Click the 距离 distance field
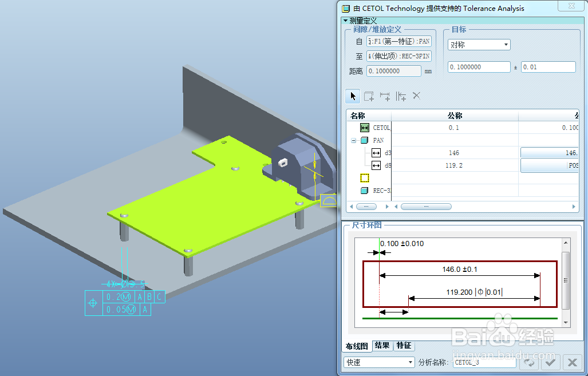The image size is (588, 376). [x=394, y=71]
